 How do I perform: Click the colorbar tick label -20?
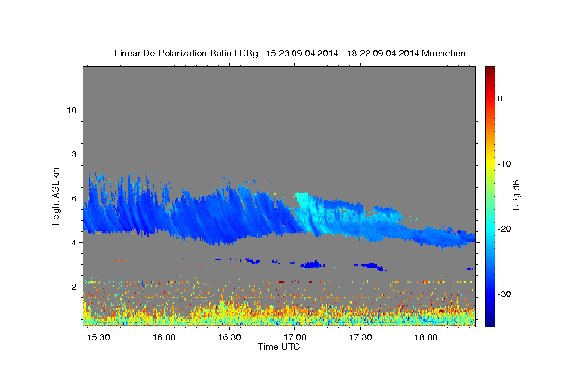(505, 229)
